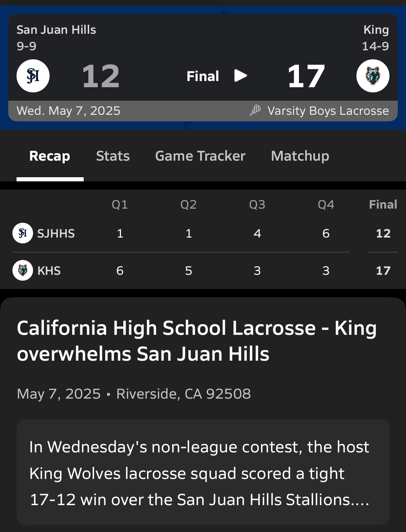Viewport: 406px width, 532px height.
Task: Open the Game Tracker tab
Action: tap(200, 156)
